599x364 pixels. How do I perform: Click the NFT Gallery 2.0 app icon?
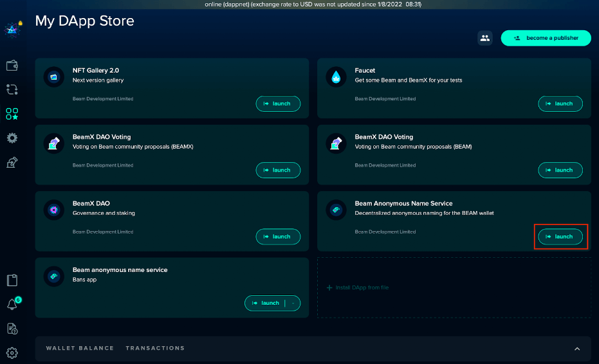click(x=53, y=77)
